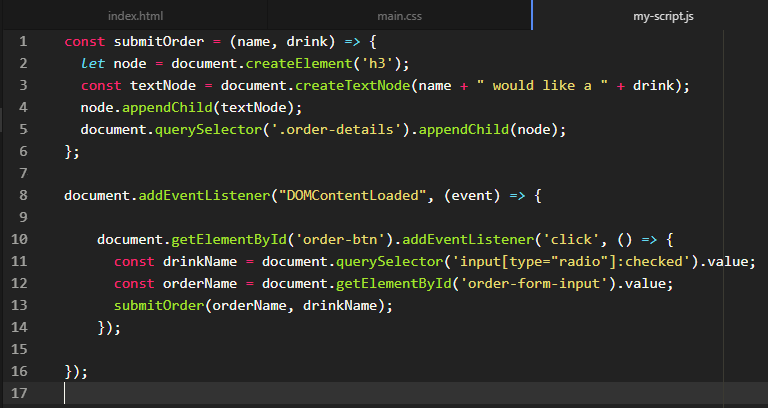Click line number 10 in gutter
The image size is (768, 408).
[x=19, y=240]
